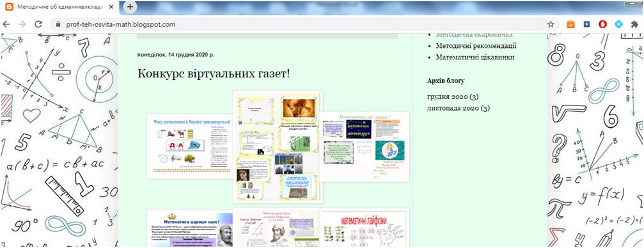Open the orange shopping bag extension
The height and width of the screenshot is (248, 644).
pos(570,25)
